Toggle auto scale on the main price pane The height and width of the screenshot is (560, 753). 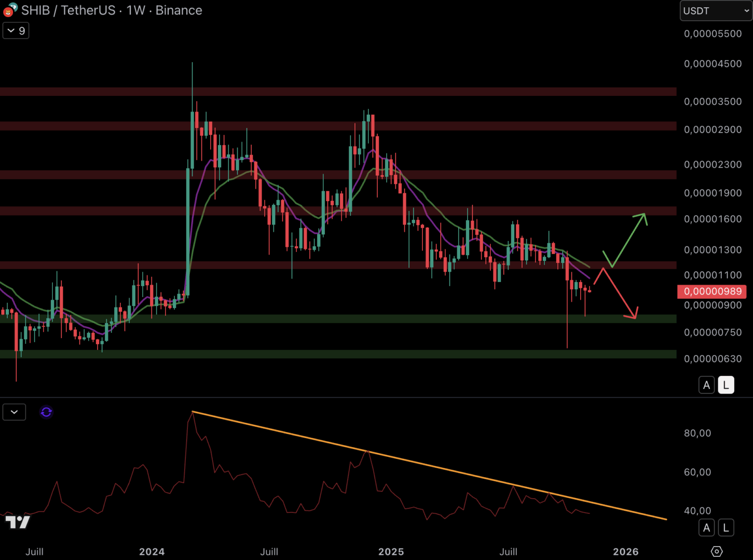[706, 385]
